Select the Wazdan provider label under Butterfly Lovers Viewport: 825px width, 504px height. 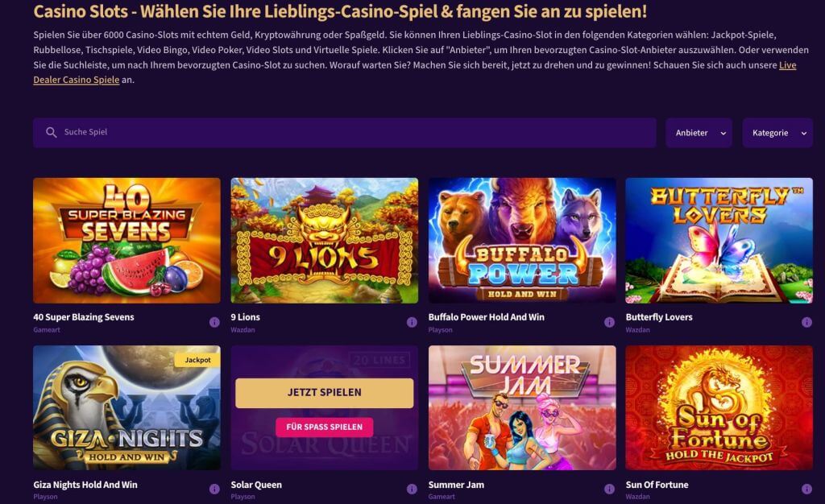(637, 329)
